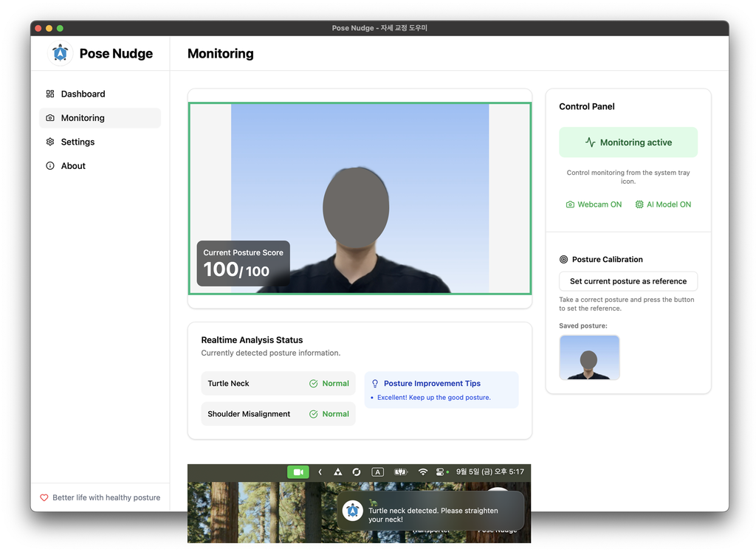The image size is (756, 552).
Task: Click the Monitoring active status button
Action: point(628,142)
